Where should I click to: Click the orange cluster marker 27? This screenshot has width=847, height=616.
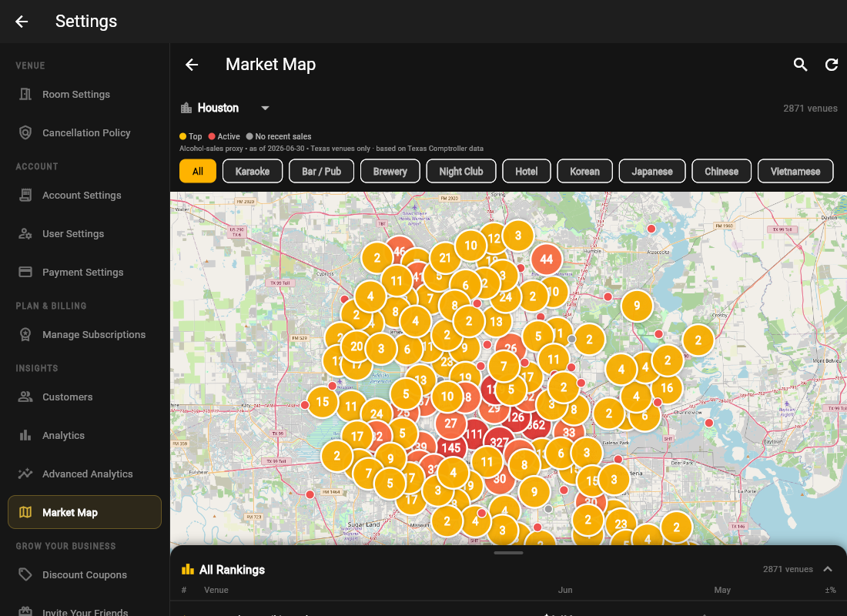[x=451, y=423]
